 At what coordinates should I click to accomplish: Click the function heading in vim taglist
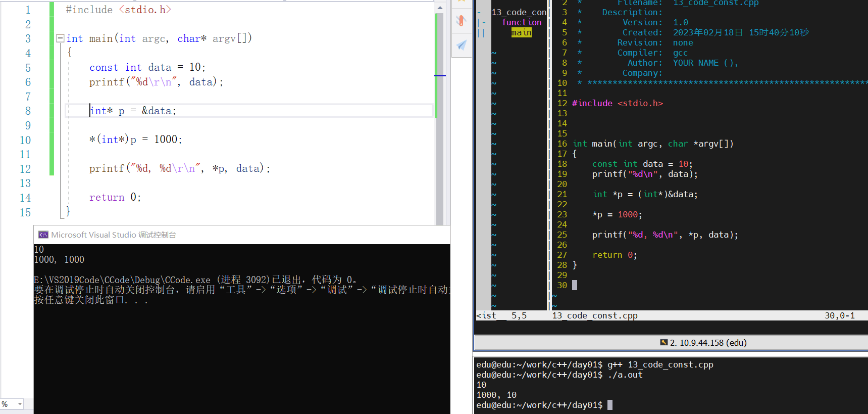tap(522, 22)
